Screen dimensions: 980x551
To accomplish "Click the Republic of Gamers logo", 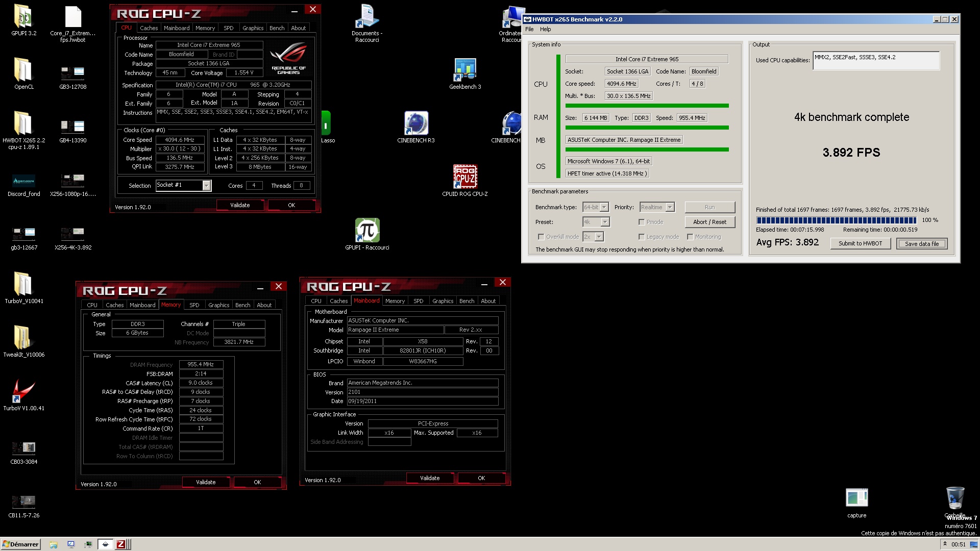I will pos(289,58).
